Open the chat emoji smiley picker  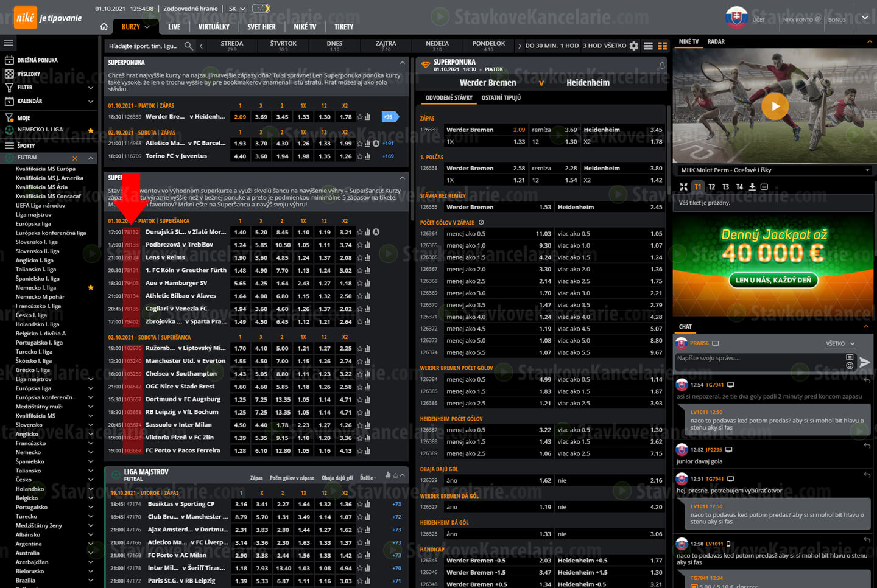(x=850, y=365)
